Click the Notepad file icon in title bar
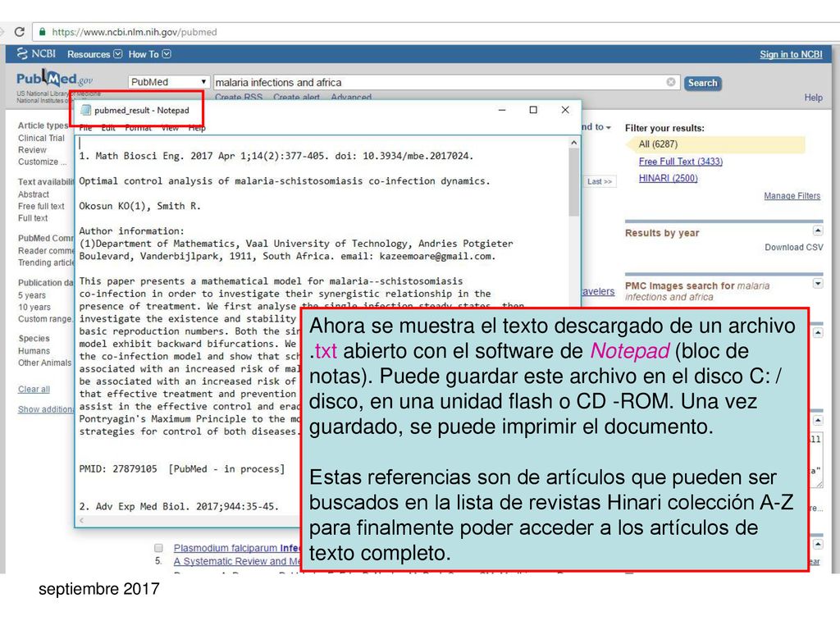This screenshot has height=630, width=840. pyautogui.click(x=85, y=110)
